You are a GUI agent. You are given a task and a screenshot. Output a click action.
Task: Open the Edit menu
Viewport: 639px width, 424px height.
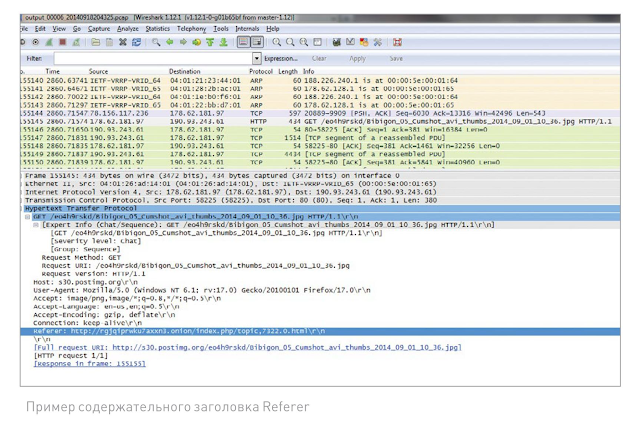coord(40,29)
